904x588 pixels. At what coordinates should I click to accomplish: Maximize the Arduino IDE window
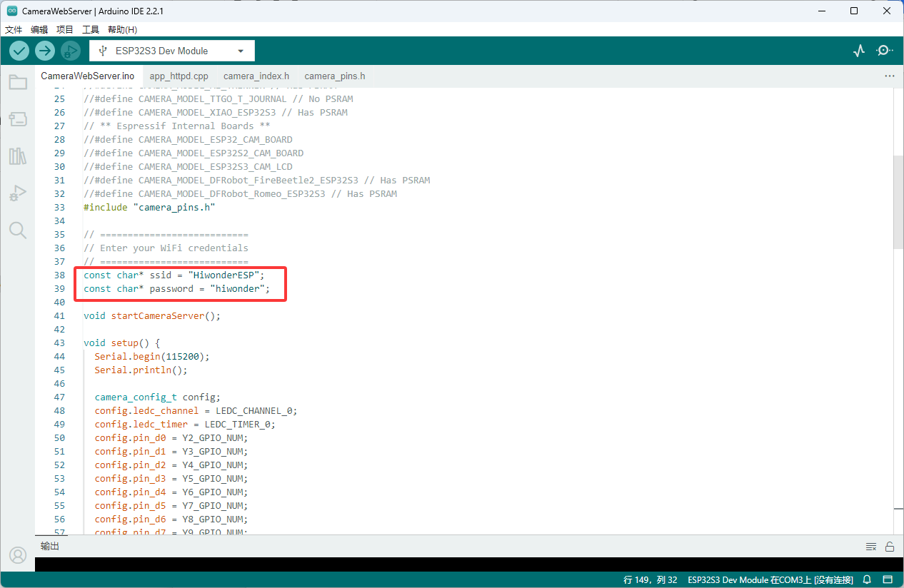click(854, 11)
